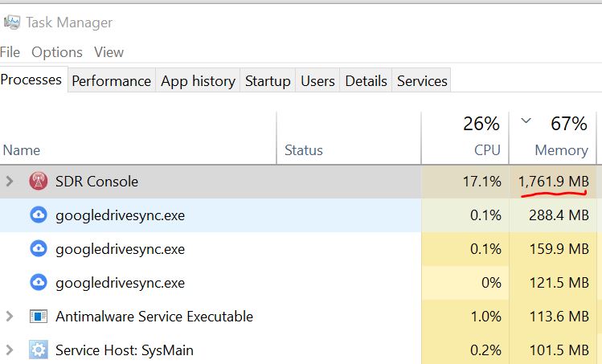Open the Options menu
Viewport: 602px width, 364px height.
point(57,52)
